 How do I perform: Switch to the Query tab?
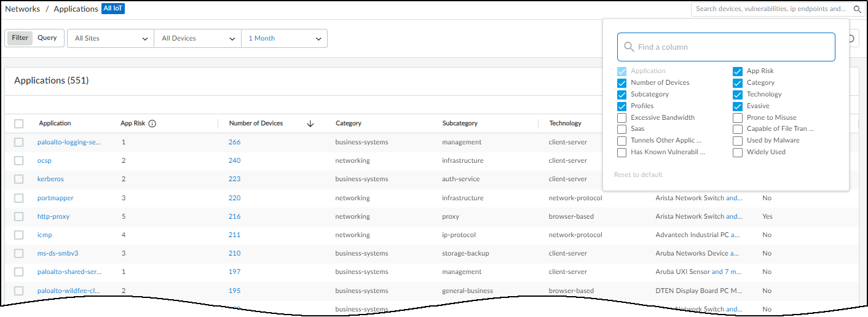pos(47,38)
